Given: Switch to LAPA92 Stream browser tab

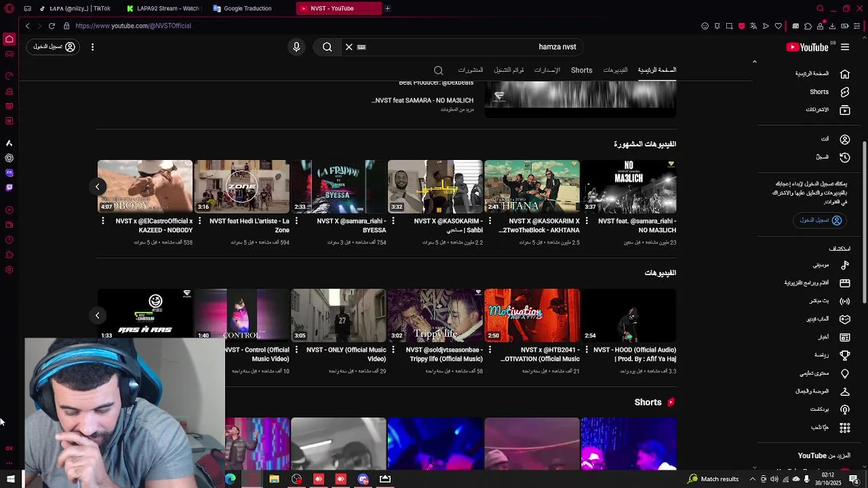Looking at the screenshot, I should coord(163,8).
